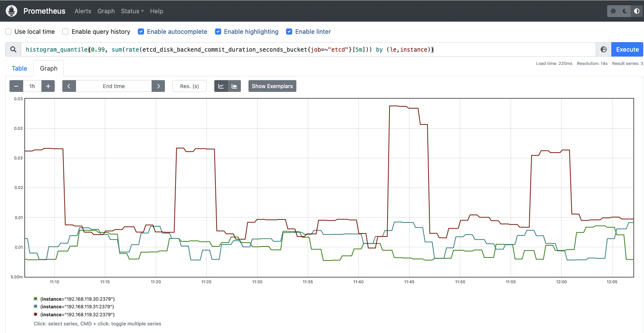Move end time forward with right chevron

[x=158, y=86]
